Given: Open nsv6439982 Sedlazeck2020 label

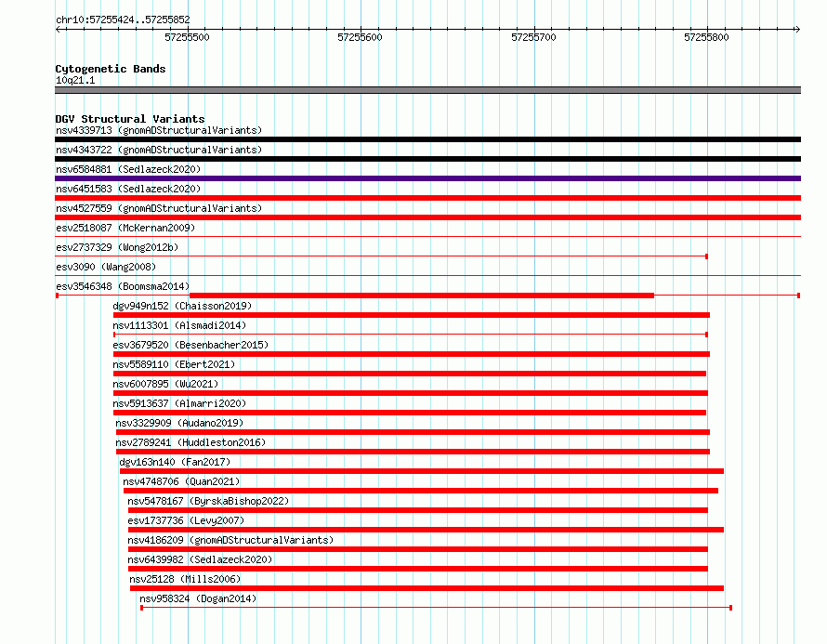Looking at the screenshot, I should point(200,559).
